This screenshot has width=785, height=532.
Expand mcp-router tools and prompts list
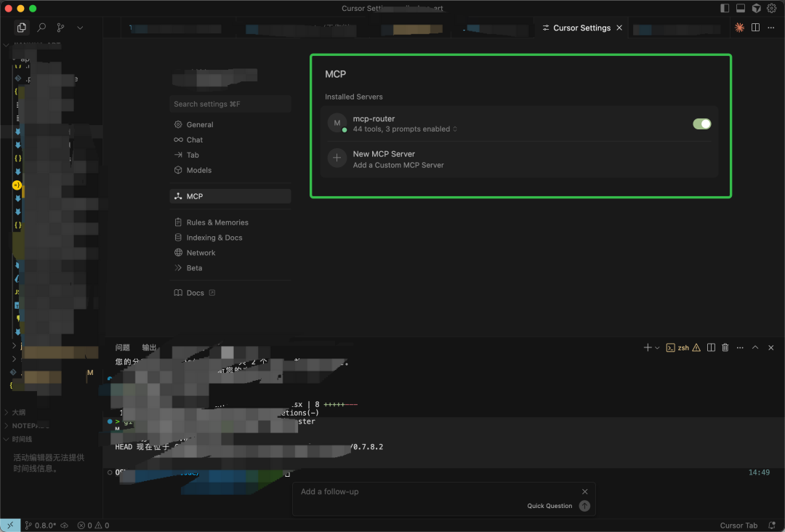click(x=455, y=129)
